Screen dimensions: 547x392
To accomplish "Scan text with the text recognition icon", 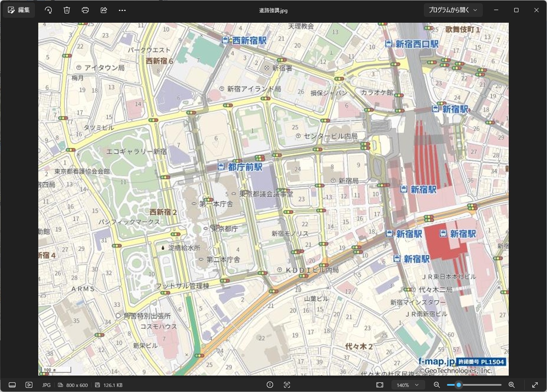I will pos(287,385).
